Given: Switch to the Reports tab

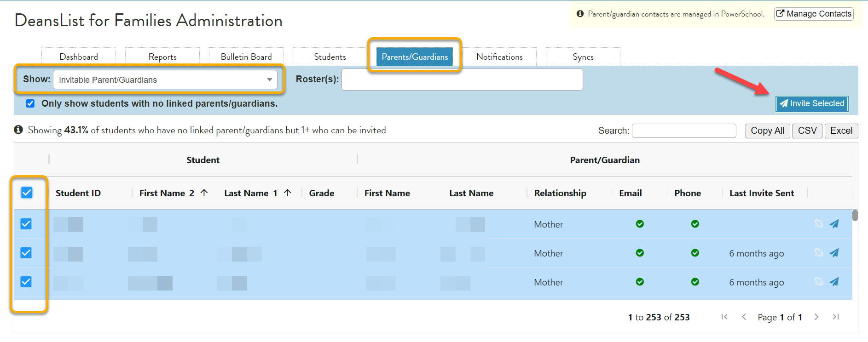Looking at the screenshot, I should click(x=162, y=57).
